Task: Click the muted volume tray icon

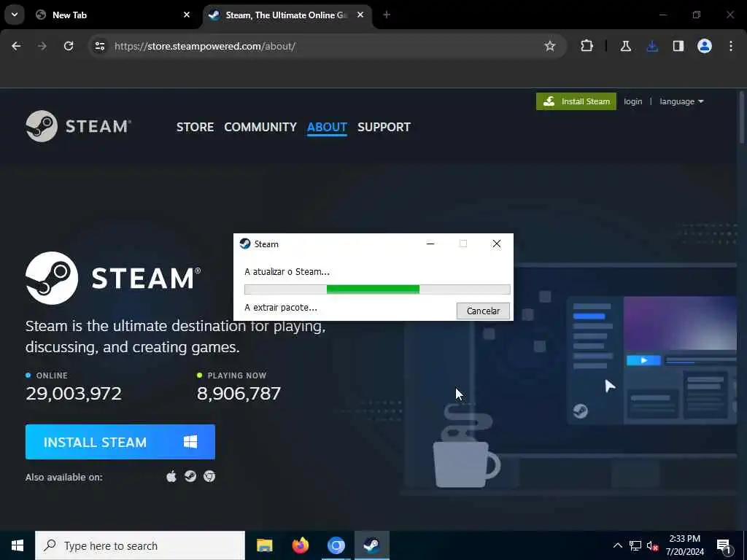Action: pos(652,545)
